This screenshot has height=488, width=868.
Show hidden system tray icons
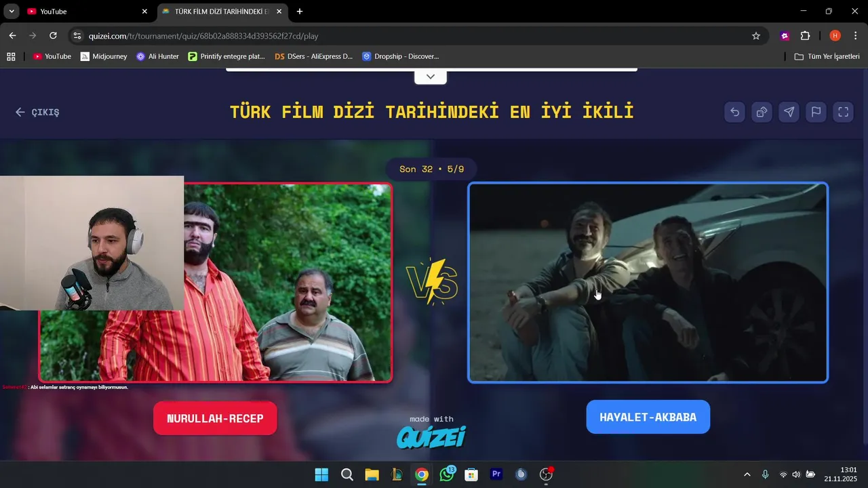747,474
